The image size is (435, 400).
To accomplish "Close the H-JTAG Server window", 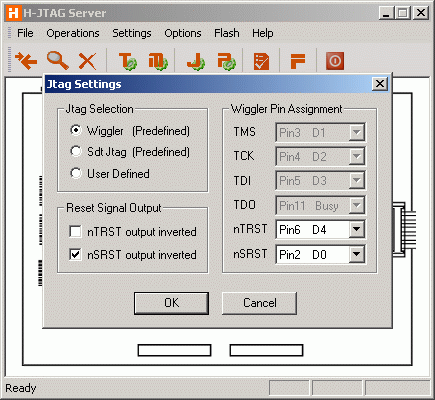I will click(x=421, y=13).
